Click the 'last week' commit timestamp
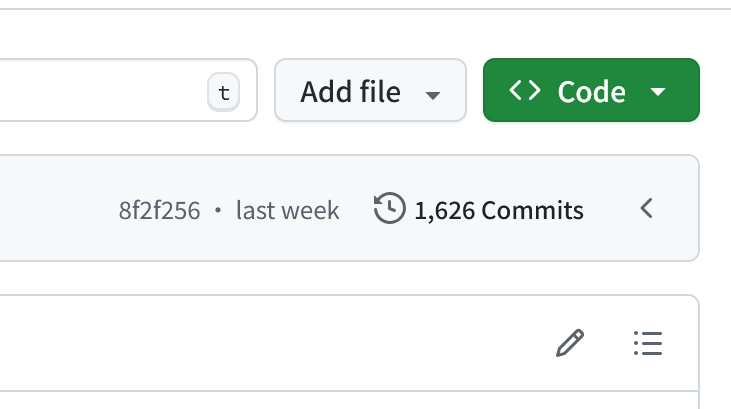Viewport: 731px width, 409px height. pyautogui.click(x=288, y=210)
